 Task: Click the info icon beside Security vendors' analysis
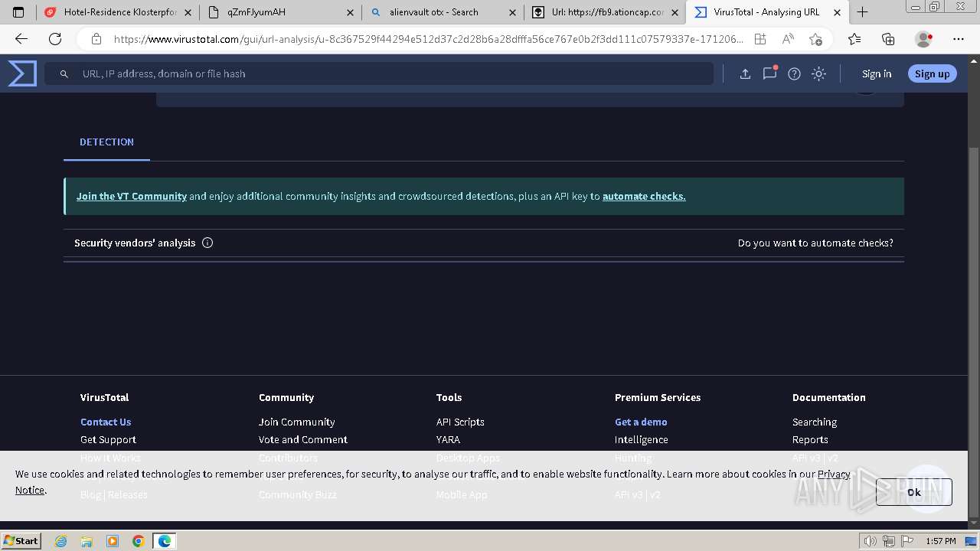pos(207,243)
